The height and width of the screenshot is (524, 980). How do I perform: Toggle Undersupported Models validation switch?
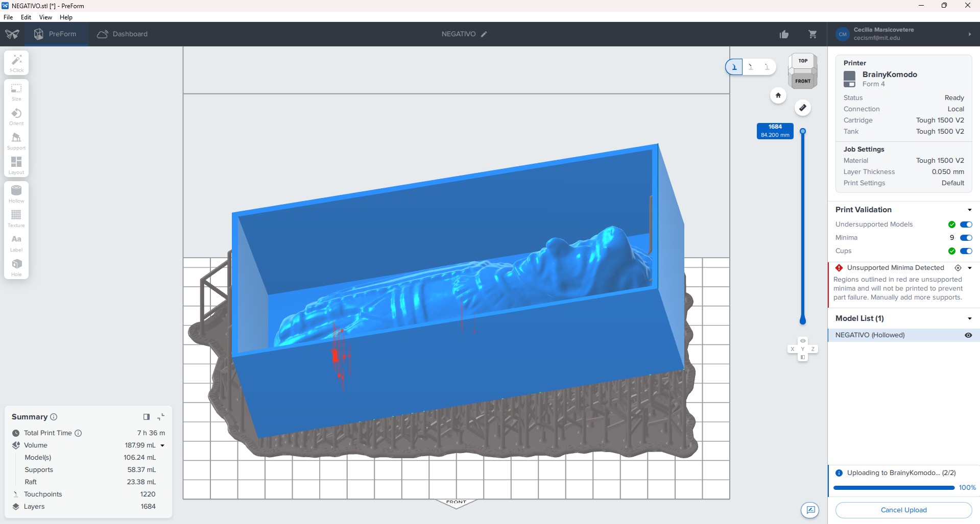[x=966, y=224]
